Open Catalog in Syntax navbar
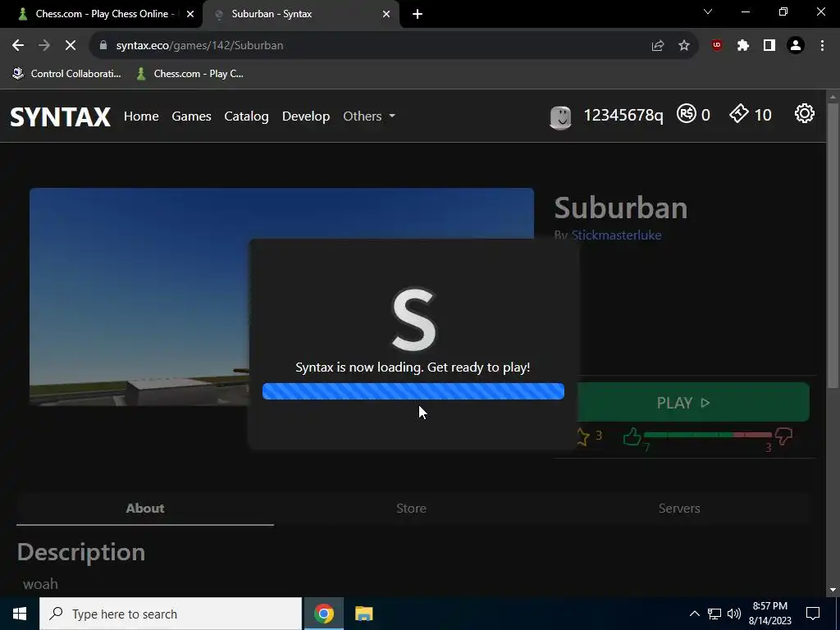The width and height of the screenshot is (840, 630). tap(246, 116)
